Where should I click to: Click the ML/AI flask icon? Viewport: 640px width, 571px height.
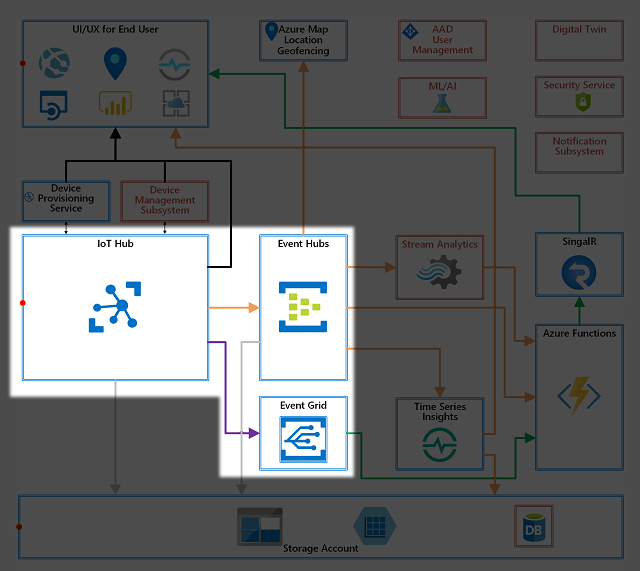pos(442,103)
